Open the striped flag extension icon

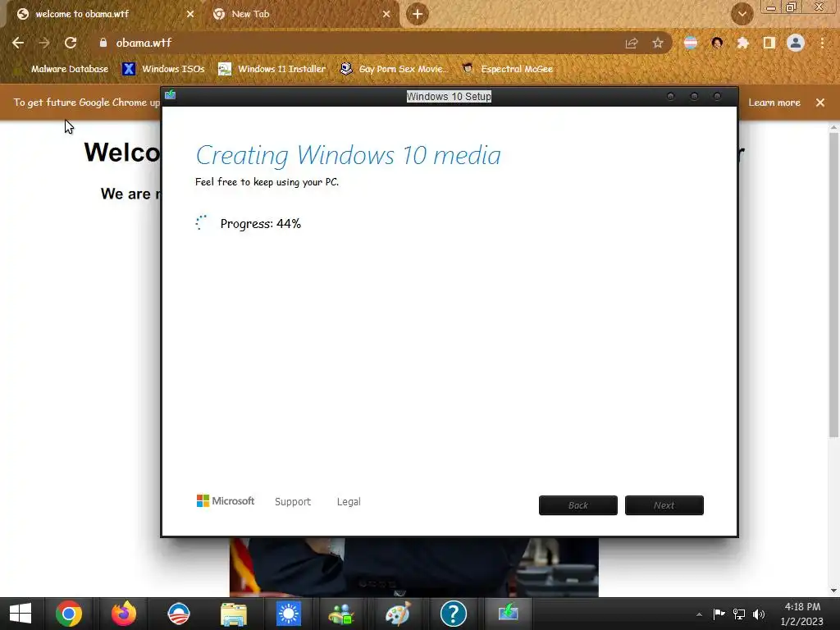click(x=691, y=43)
